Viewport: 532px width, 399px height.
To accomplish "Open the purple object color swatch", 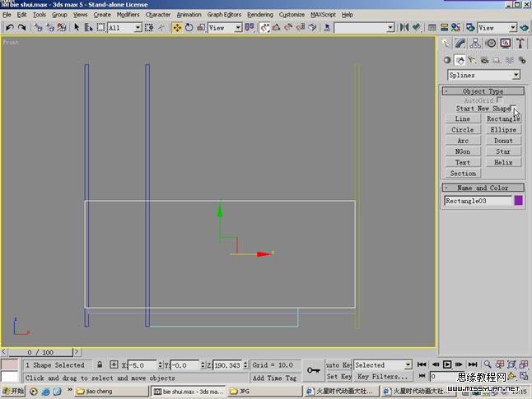I will click(519, 201).
